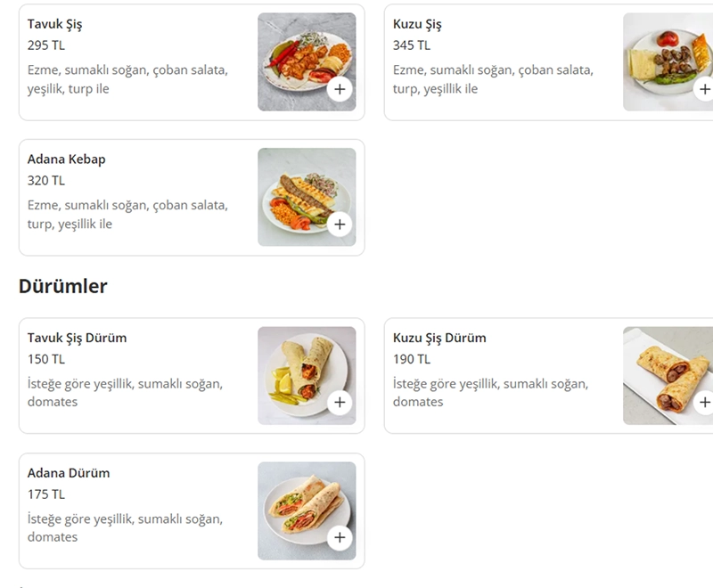Add Tavuk Şiş to cart with plus icon
This screenshot has height=588, width=713.
[340, 89]
